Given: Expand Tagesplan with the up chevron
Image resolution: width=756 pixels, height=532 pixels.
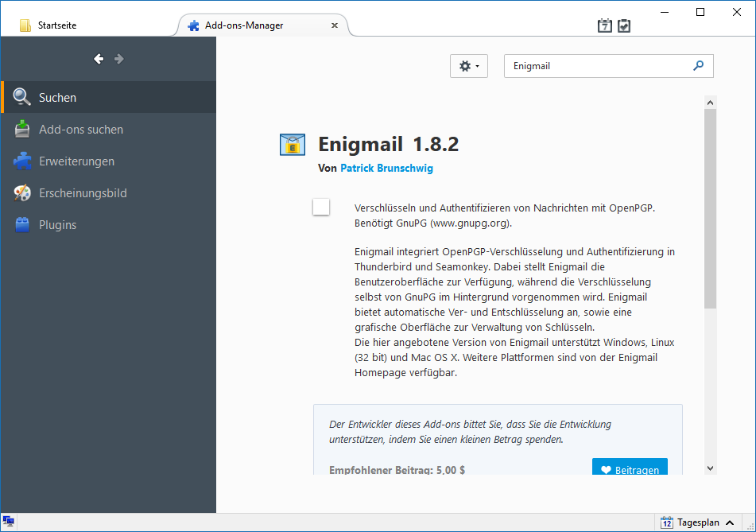Looking at the screenshot, I should tap(730, 522).
